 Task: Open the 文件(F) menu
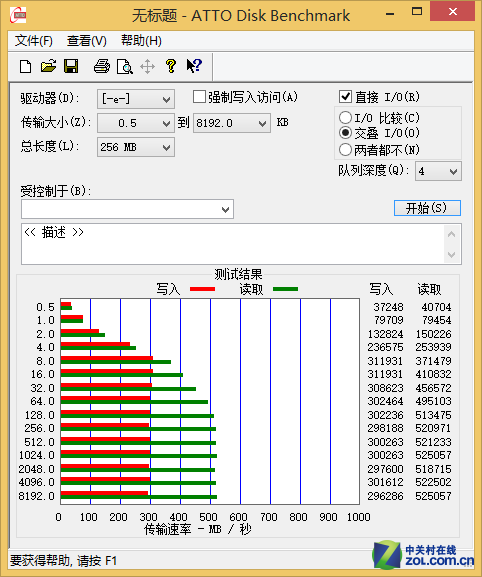[x=33, y=40]
